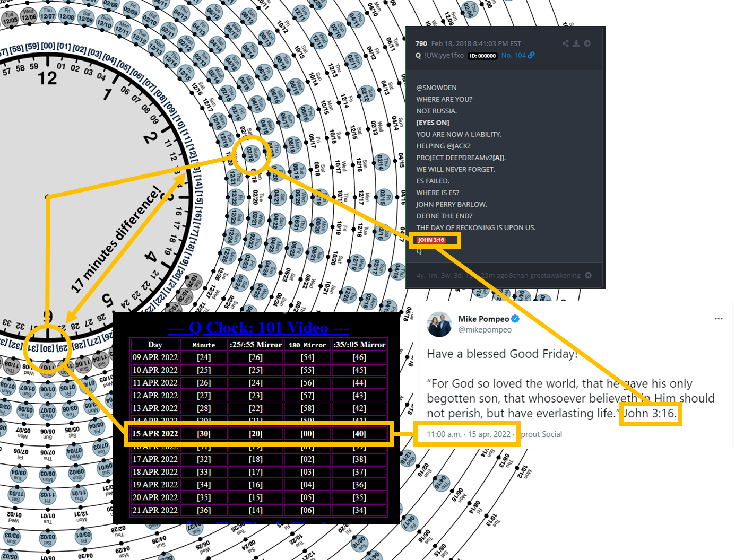Click the "YOU ARE NOW A LIABILITY." line

click(x=459, y=134)
